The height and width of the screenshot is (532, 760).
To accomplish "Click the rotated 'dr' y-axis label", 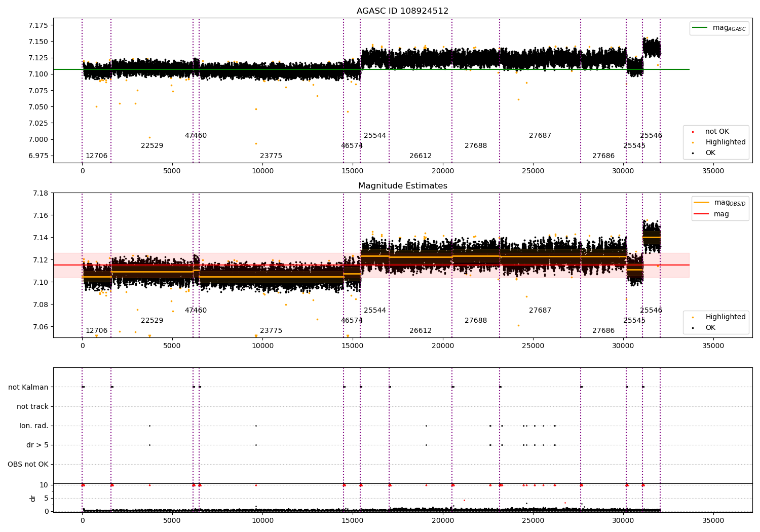I will click(33, 499).
